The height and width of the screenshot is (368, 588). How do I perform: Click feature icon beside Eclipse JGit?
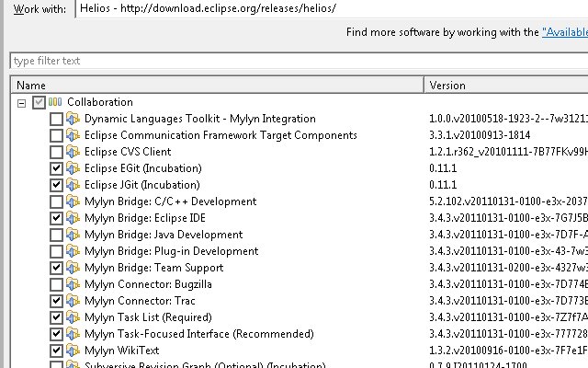[x=73, y=185]
